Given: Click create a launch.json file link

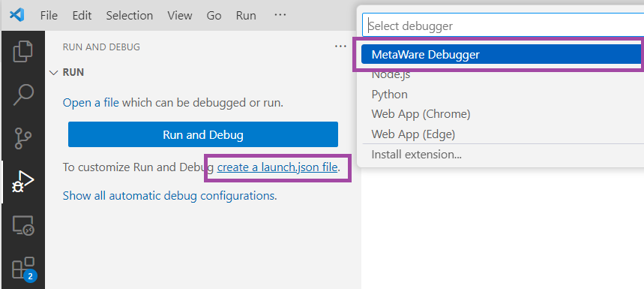Looking at the screenshot, I should point(277,167).
